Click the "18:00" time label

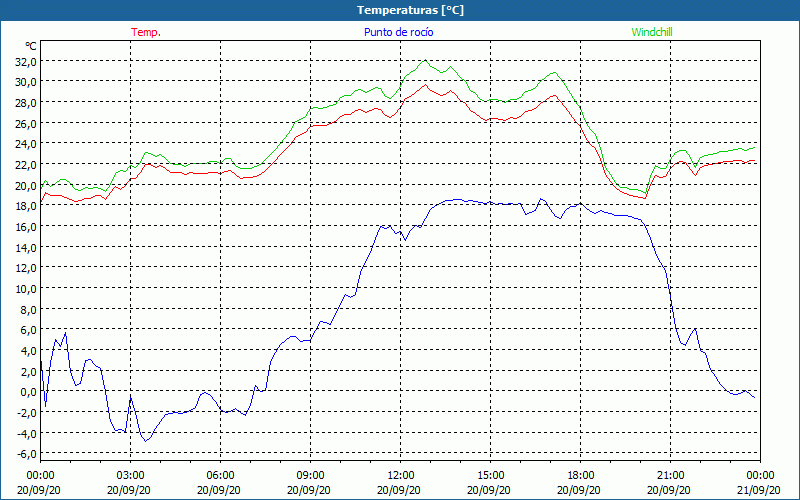coord(581,476)
